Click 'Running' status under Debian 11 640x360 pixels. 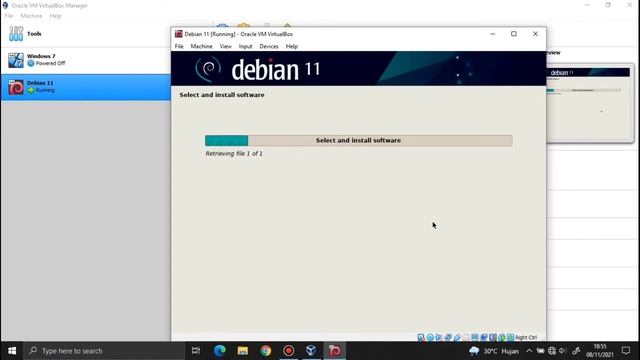point(45,90)
